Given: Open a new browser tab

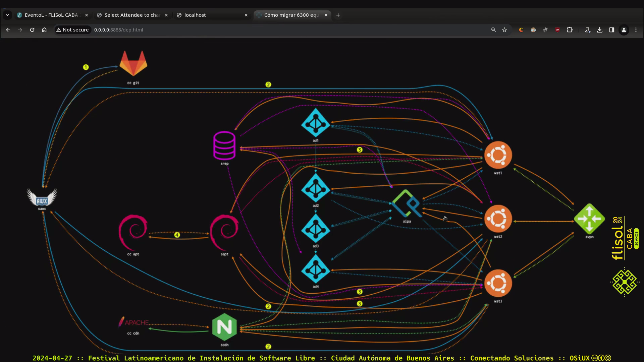Looking at the screenshot, I should (338, 15).
